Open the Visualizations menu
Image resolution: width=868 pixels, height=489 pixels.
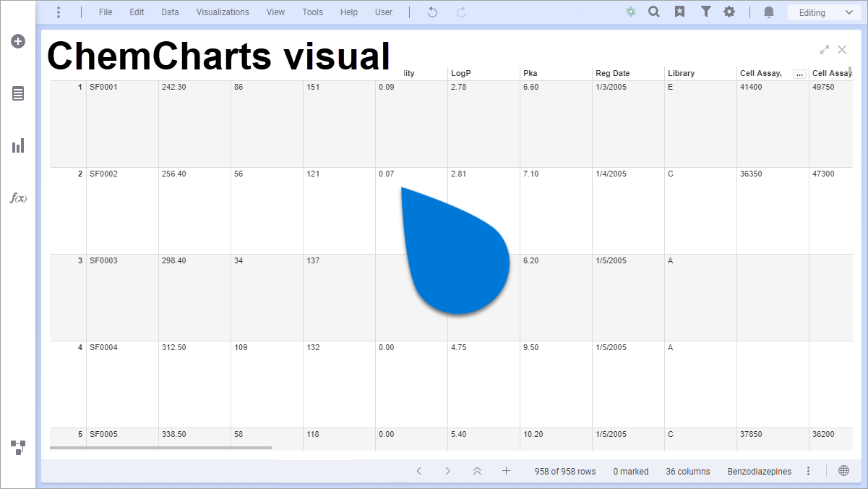pyautogui.click(x=222, y=12)
